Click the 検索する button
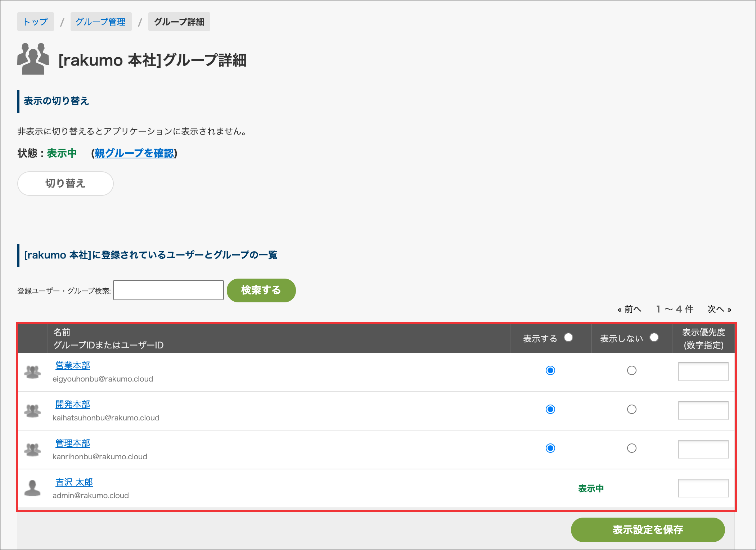This screenshot has width=756, height=550. (x=261, y=290)
